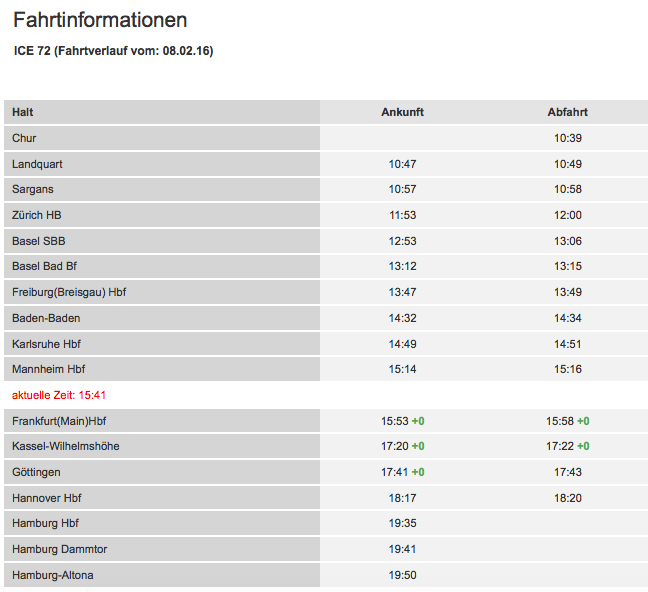Click the Hamburg-Altona station name
Viewport: 648px width, 592px height.
point(53,575)
